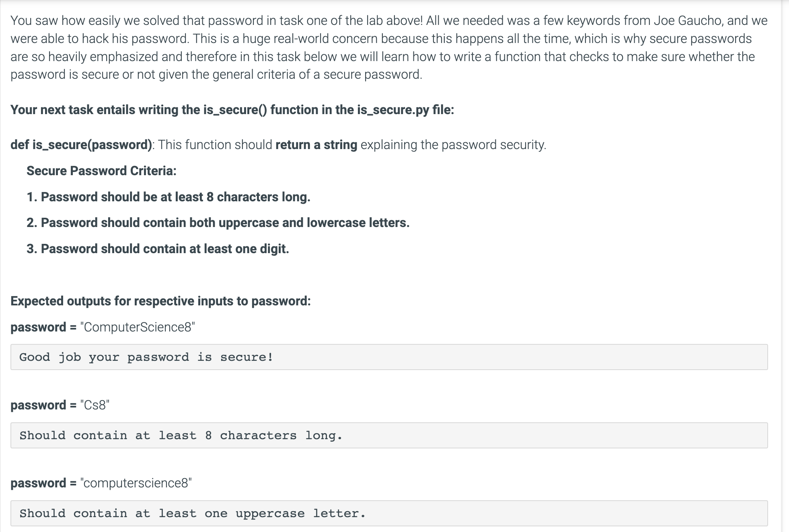Image resolution: width=789 pixels, height=532 pixels.
Task: Click the "Should contain at least one uppercase letter." code block
Action: pos(388,513)
